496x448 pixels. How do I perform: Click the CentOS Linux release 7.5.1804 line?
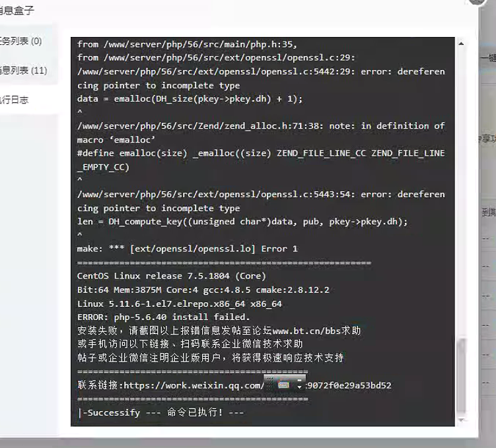(x=172, y=276)
